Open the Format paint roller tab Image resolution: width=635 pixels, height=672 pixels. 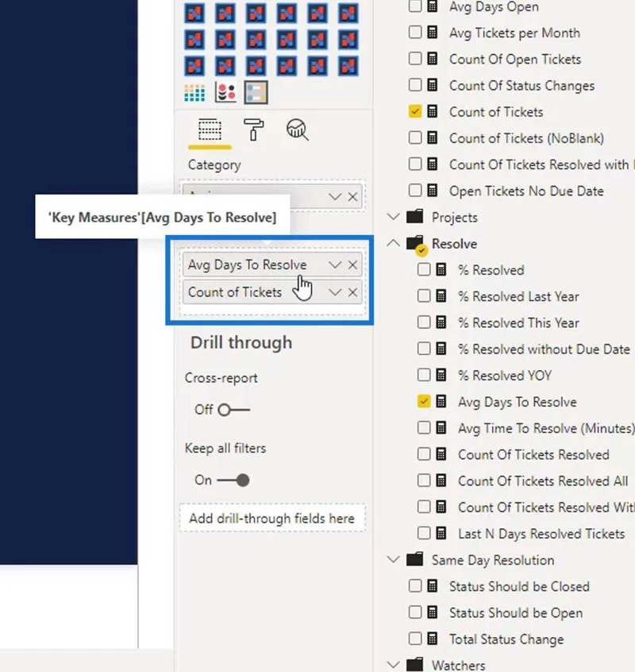coord(253,129)
